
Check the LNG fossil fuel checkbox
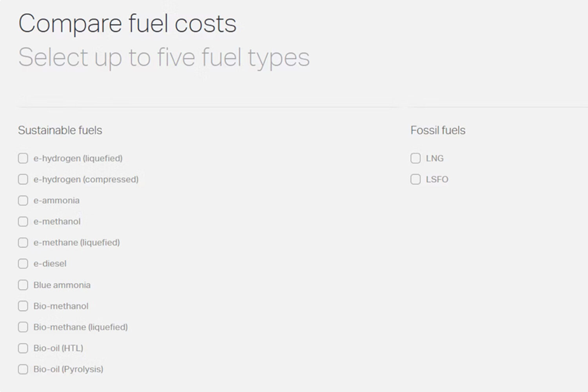[416, 158]
